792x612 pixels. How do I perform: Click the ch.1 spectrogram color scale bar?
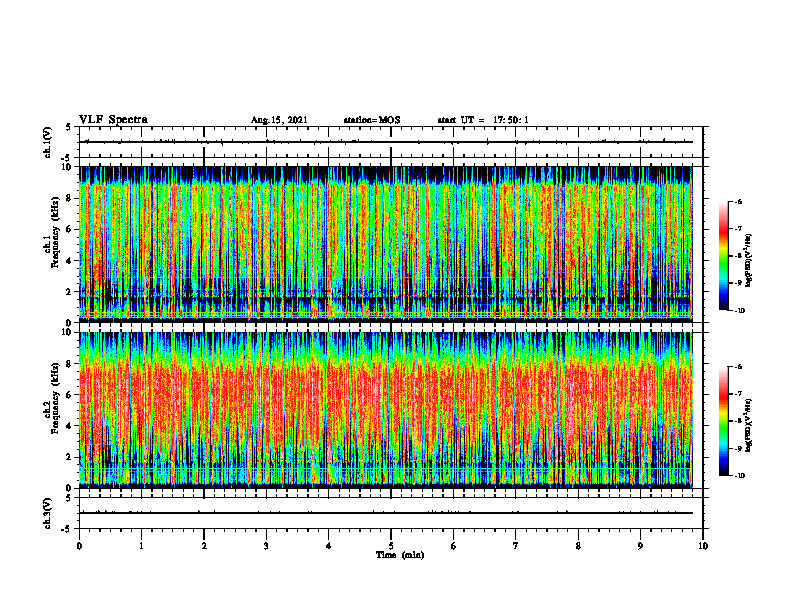click(723, 256)
